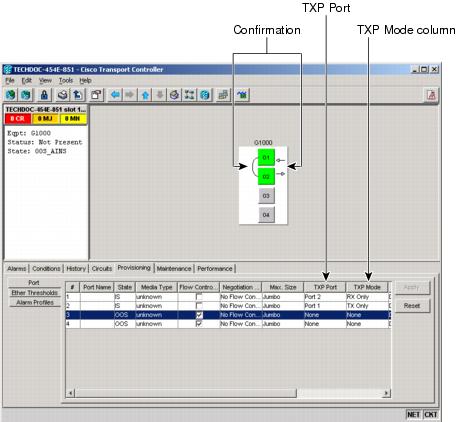Open TXP Port cell of row 4
The height and width of the screenshot is (422, 456).
(x=325, y=324)
